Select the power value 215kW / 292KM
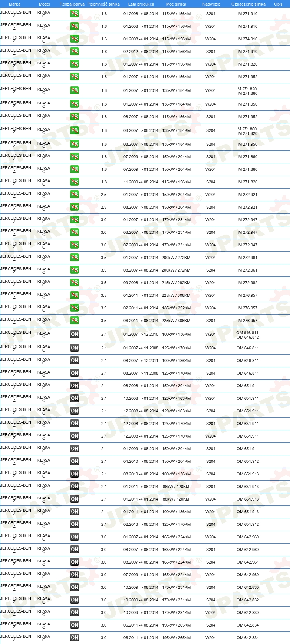 176,283
